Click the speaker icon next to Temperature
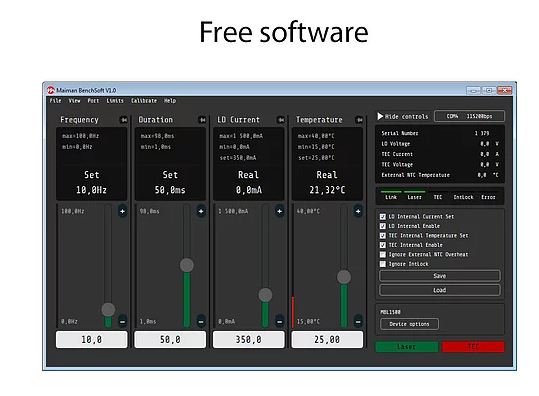This screenshot has width=539, height=396. coord(359,120)
